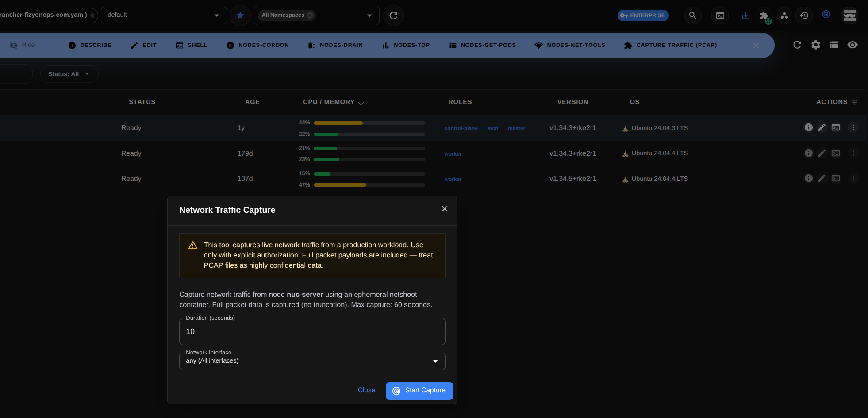This screenshot has height=418, width=868.
Task: Click the blue capture target icon in the header
Action: (826, 14)
